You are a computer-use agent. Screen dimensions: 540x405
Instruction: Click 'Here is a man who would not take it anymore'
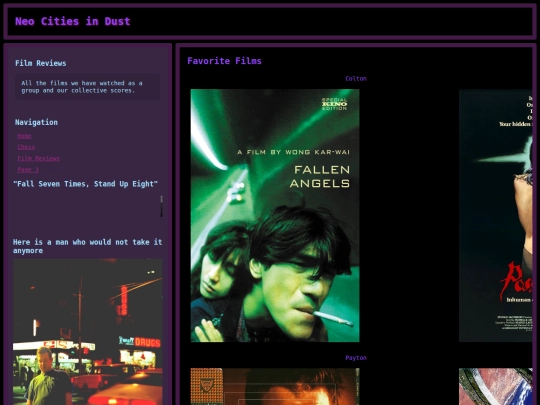click(x=87, y=246)
